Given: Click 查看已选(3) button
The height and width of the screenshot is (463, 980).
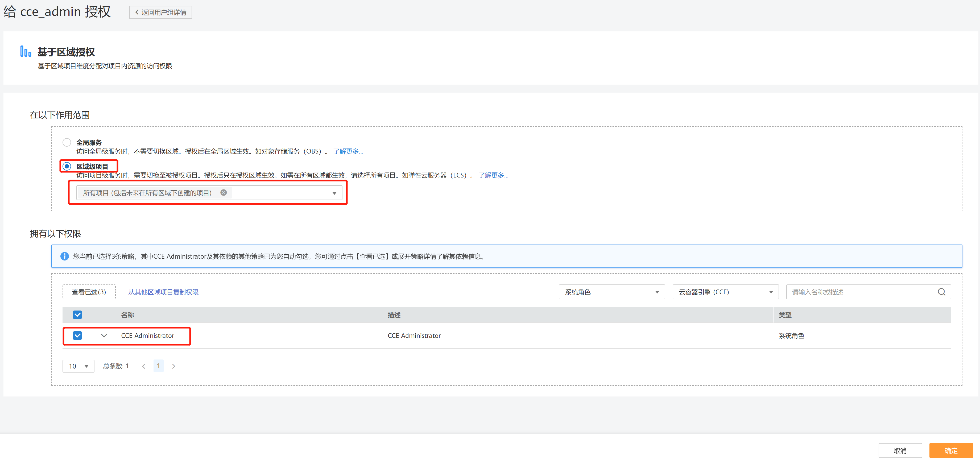Looking at the screenshot, I should point(89,292).
